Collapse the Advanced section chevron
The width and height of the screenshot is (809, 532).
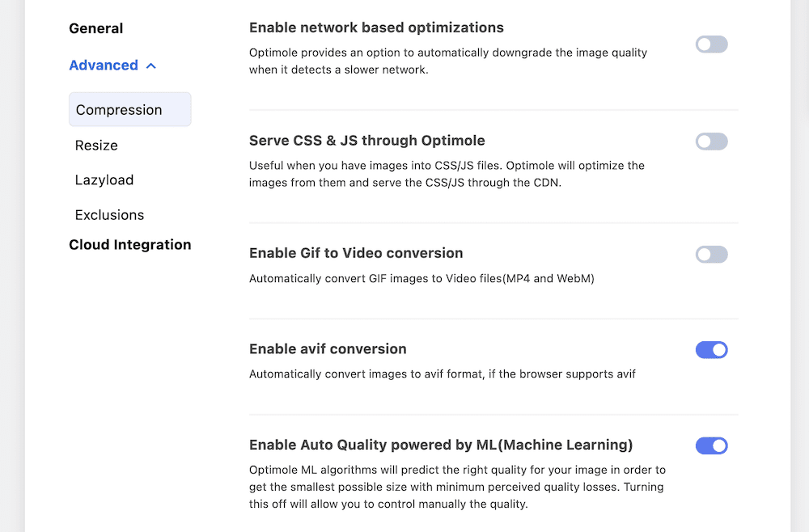click(151, 66)
